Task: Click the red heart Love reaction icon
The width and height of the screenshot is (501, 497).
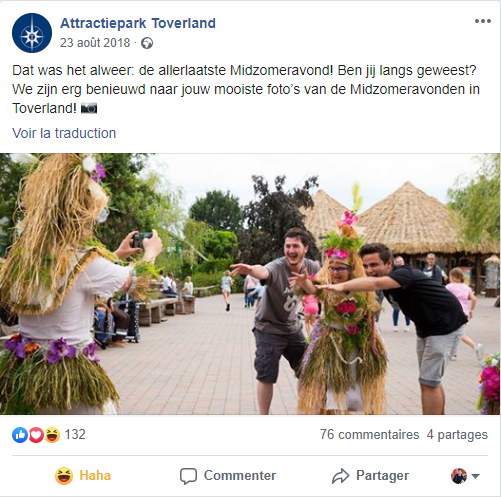Action: (x=36, y=435)
